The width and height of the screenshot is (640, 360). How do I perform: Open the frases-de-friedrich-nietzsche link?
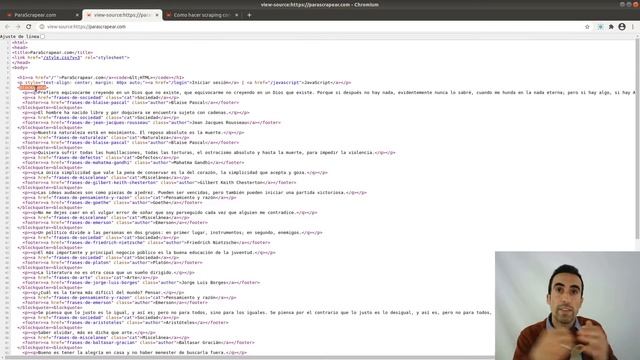tap(104, 242)
